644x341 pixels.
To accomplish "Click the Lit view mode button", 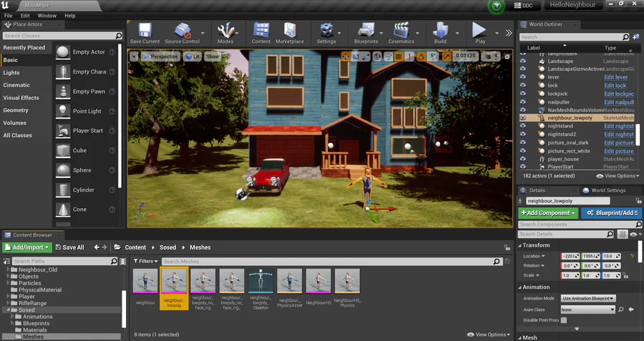I will (x=192, y=56).
